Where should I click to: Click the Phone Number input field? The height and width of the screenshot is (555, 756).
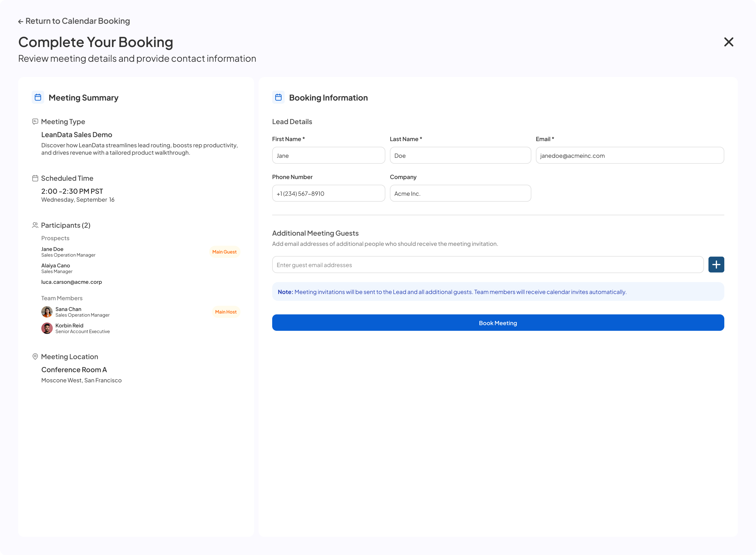click(328, 193)
